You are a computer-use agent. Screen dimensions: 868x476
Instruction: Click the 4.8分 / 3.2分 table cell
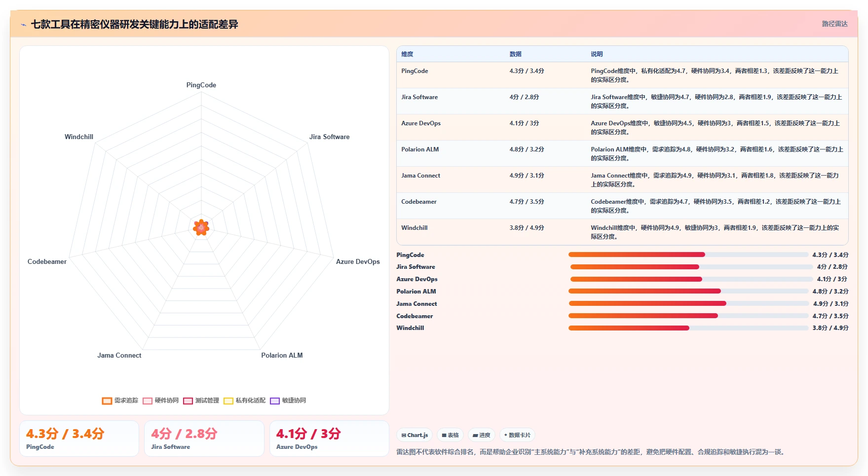[x=527, y=149]
